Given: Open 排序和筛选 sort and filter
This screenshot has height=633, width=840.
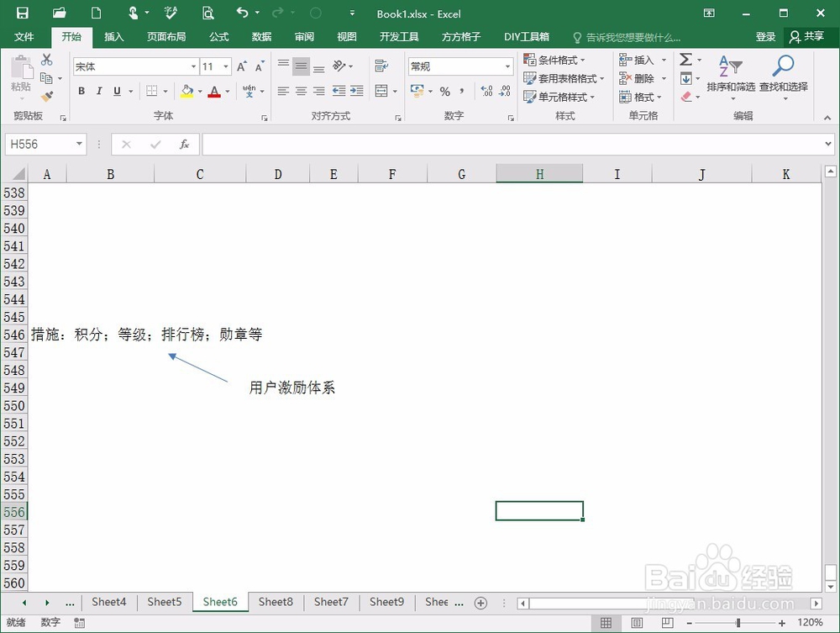Looking at the screenshot, I should (x=731, y=78).
